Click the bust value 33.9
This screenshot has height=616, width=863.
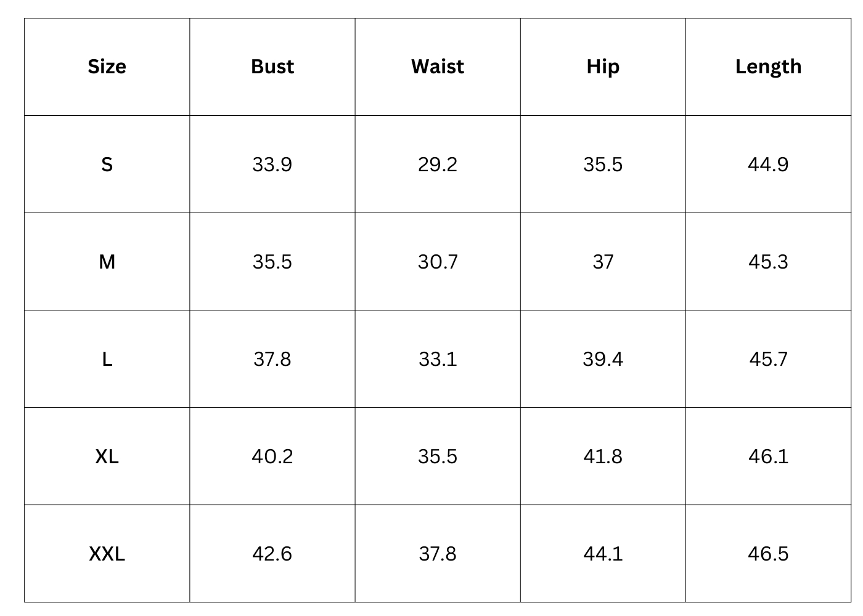pos(272,164)
